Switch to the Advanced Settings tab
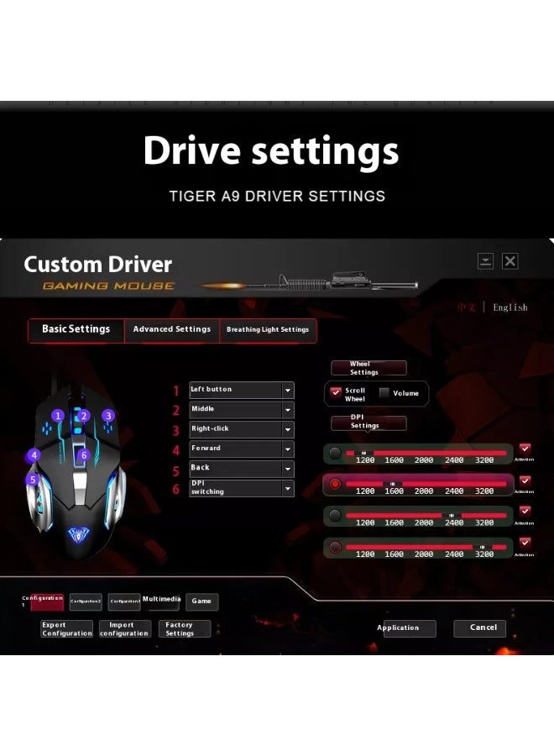This screenshot has width=554, height=756. coord(172,330)
